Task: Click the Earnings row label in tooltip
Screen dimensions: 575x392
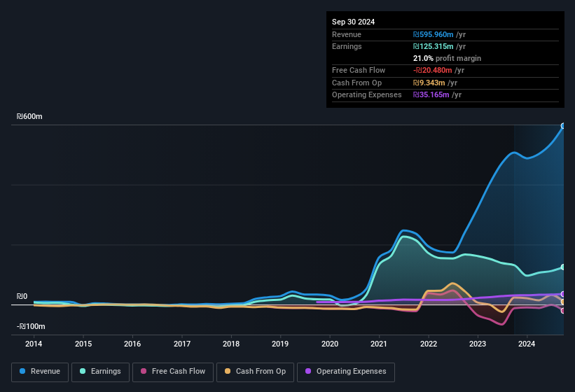Action: (x=347, y=46)
